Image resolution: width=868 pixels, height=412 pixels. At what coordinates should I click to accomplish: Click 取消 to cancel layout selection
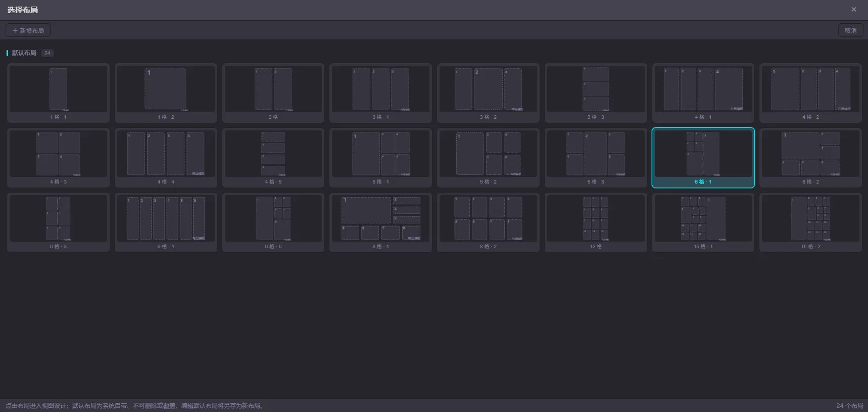(850, 30)
